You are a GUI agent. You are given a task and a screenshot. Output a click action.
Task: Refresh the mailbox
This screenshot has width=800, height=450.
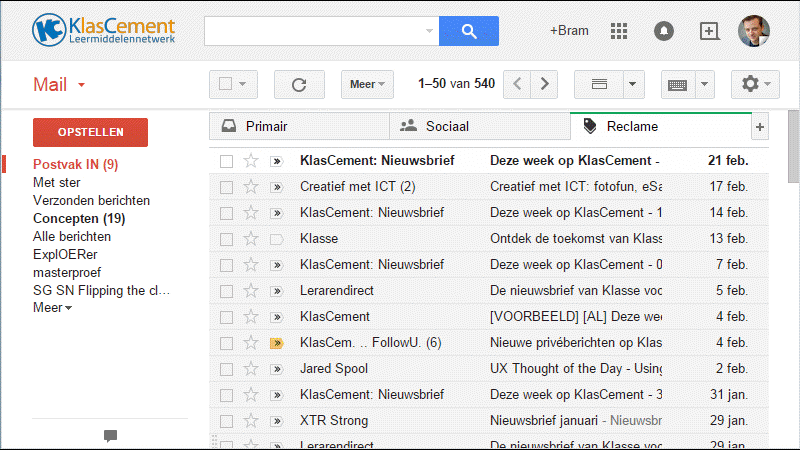click(299, 84)
